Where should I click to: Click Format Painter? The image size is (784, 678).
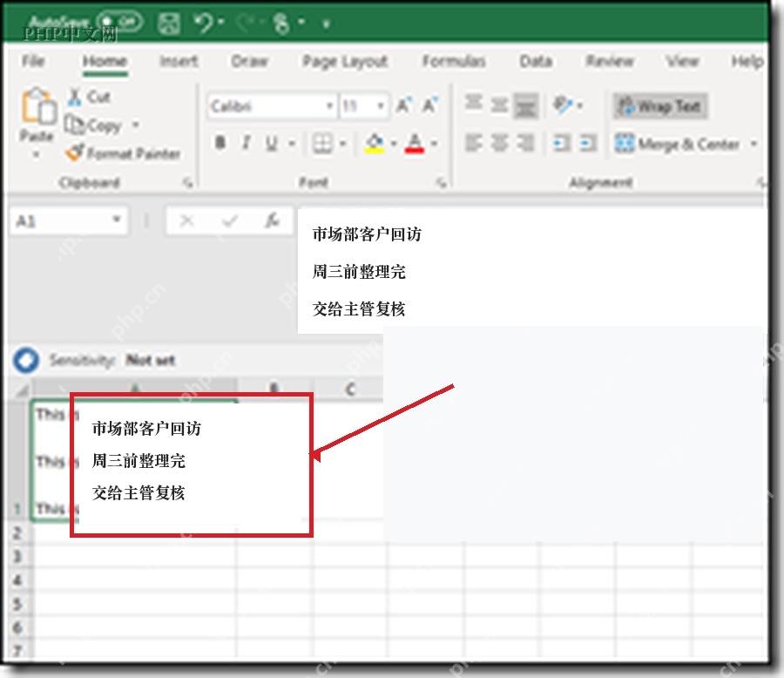pos(123,153)
